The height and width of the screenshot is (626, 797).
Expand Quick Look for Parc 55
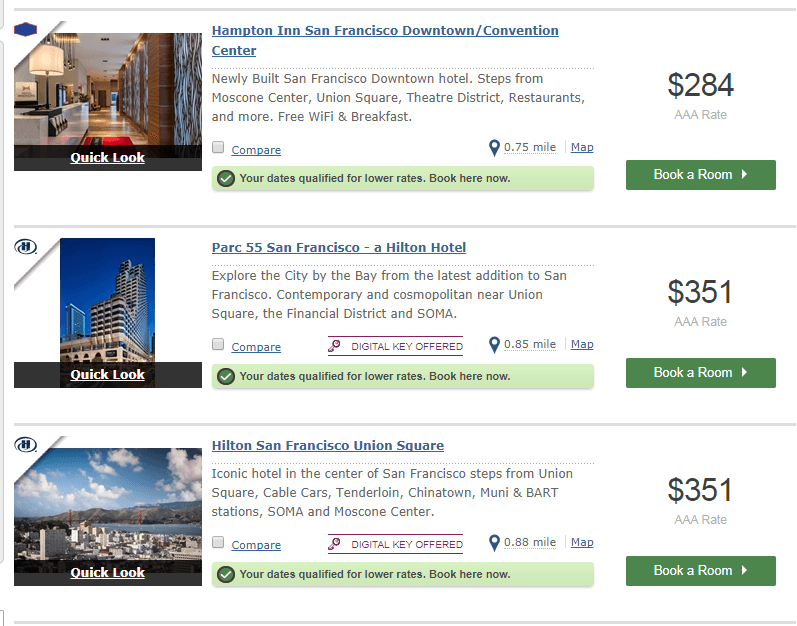107,374
